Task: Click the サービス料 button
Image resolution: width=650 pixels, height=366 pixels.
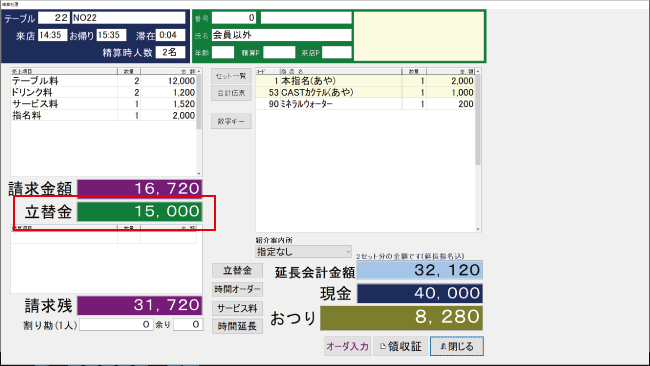Action: [x=237, y=308]
